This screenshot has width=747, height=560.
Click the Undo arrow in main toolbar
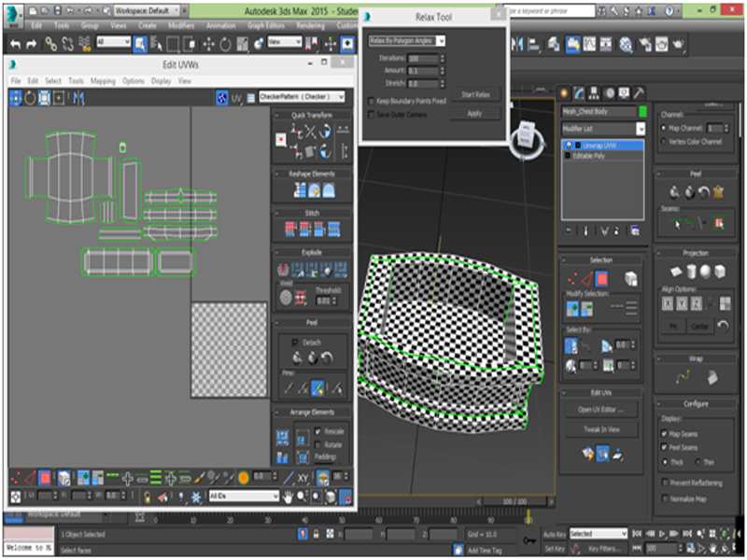click(x=16, y=44)
